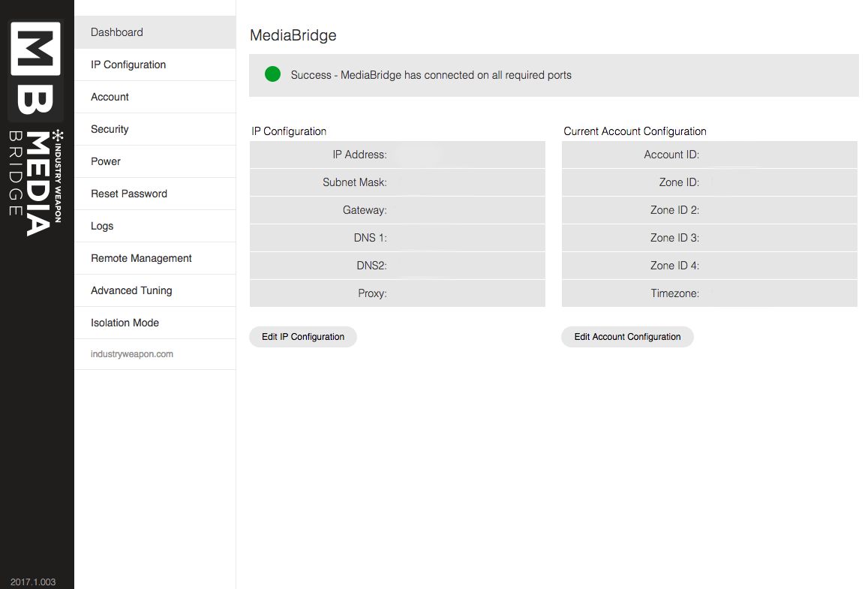
Task: Open the Account sidebar page
Action: [155, 97]
